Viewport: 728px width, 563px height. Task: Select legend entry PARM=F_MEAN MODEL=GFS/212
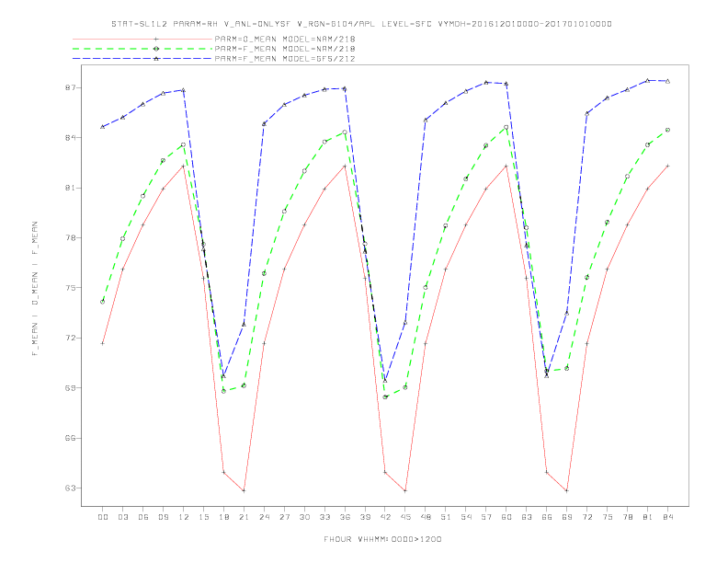click(285, 59)
